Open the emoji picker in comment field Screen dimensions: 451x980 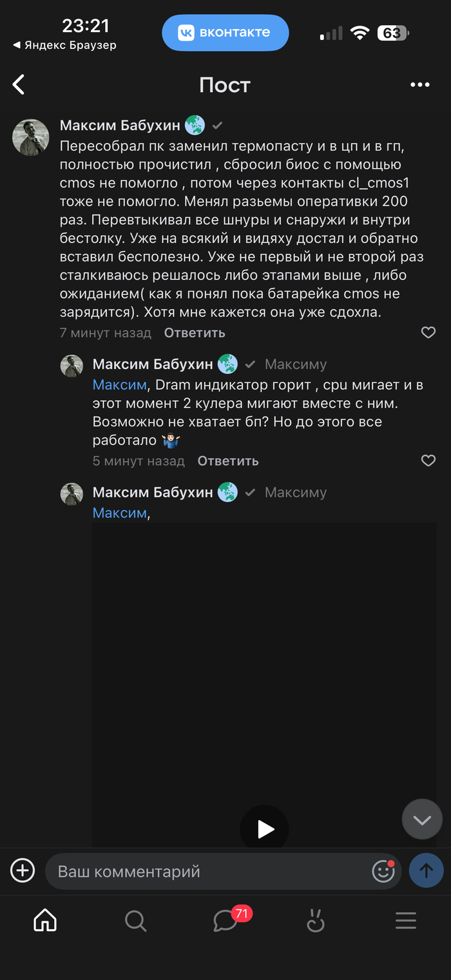383,870
